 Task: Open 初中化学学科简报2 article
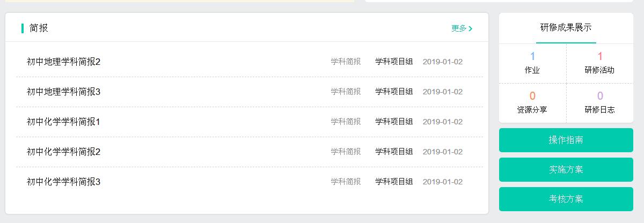(64, 152)
